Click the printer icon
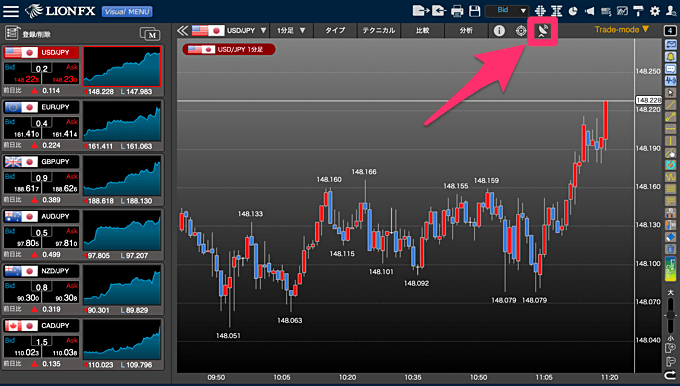This screenshot has height=386, width=680. pos(457,11)
